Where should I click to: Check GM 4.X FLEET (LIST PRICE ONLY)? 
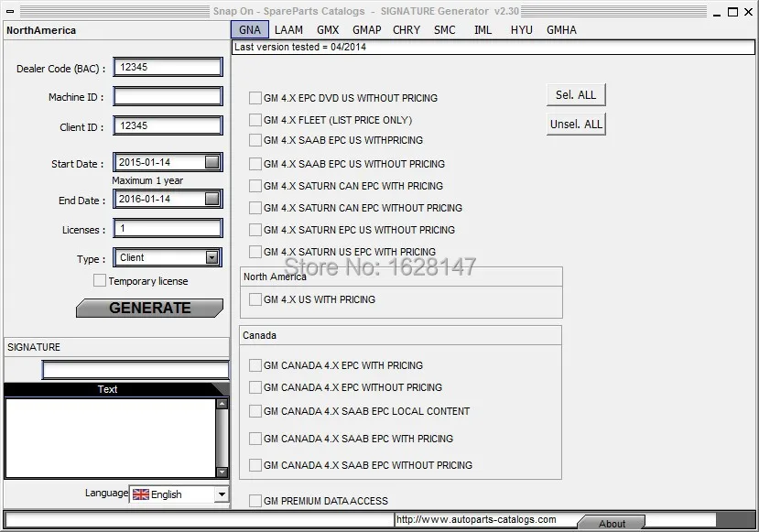pos(255,119)
